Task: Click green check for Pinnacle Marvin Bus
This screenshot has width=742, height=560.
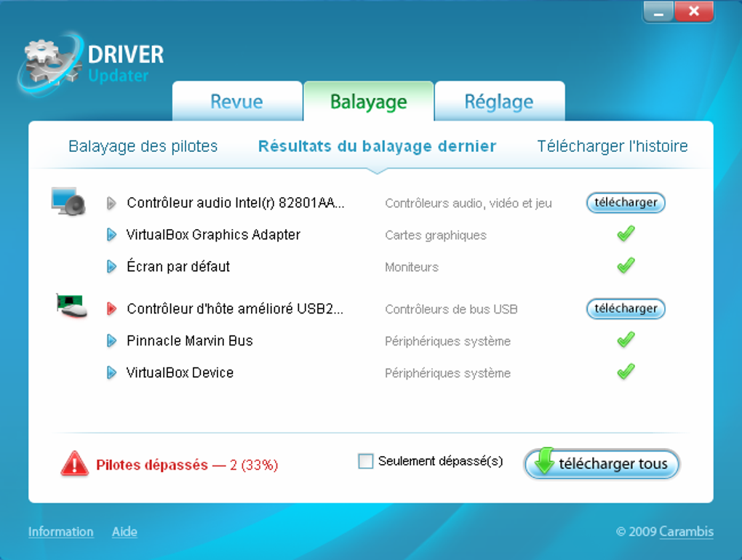Action: tap(626, 340)
